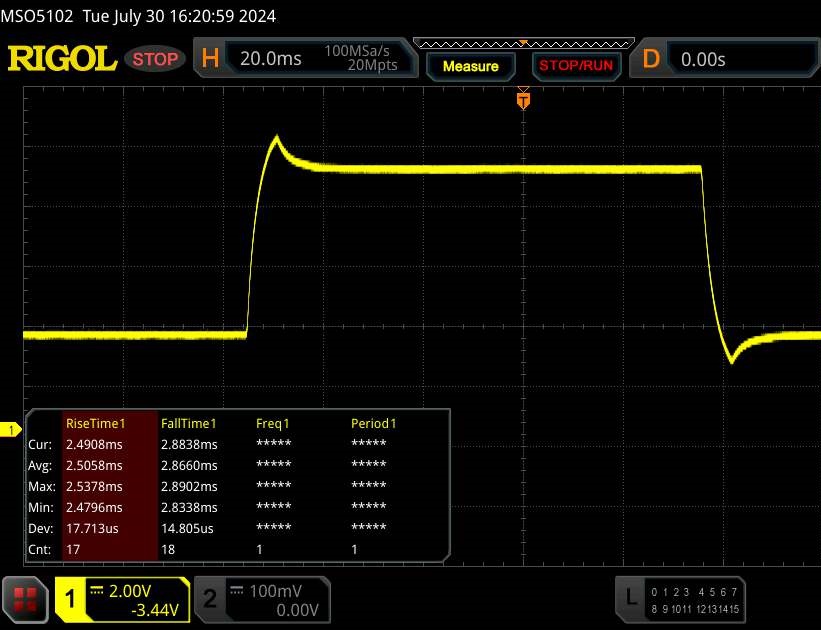Click the Dev: row label
The image size is (821, 630).
(x=41, y=528)
